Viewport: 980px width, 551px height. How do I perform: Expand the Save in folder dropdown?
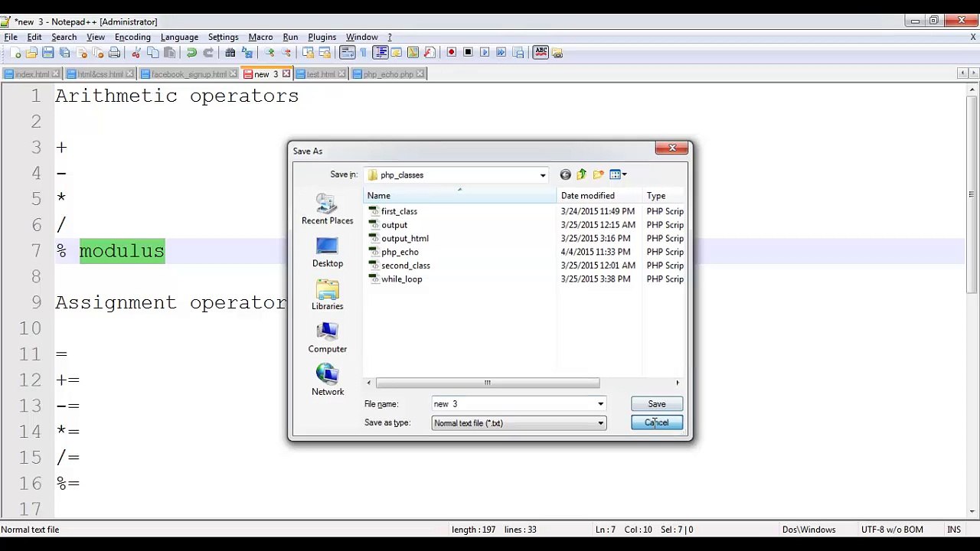[543, 175]
